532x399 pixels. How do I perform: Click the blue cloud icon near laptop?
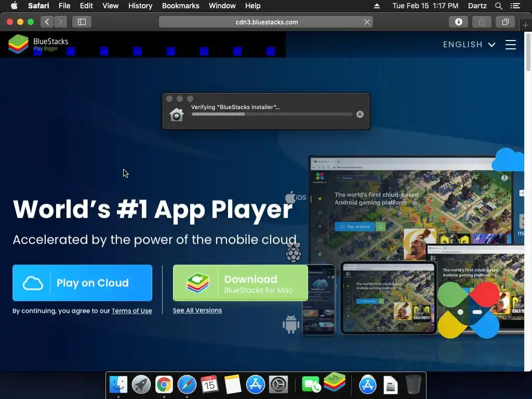(x=508, y=159)
